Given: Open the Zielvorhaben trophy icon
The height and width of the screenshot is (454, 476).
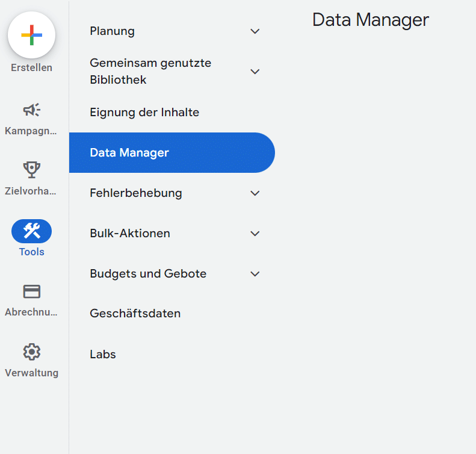Looking at the screenshot, I should coord(31,169).
